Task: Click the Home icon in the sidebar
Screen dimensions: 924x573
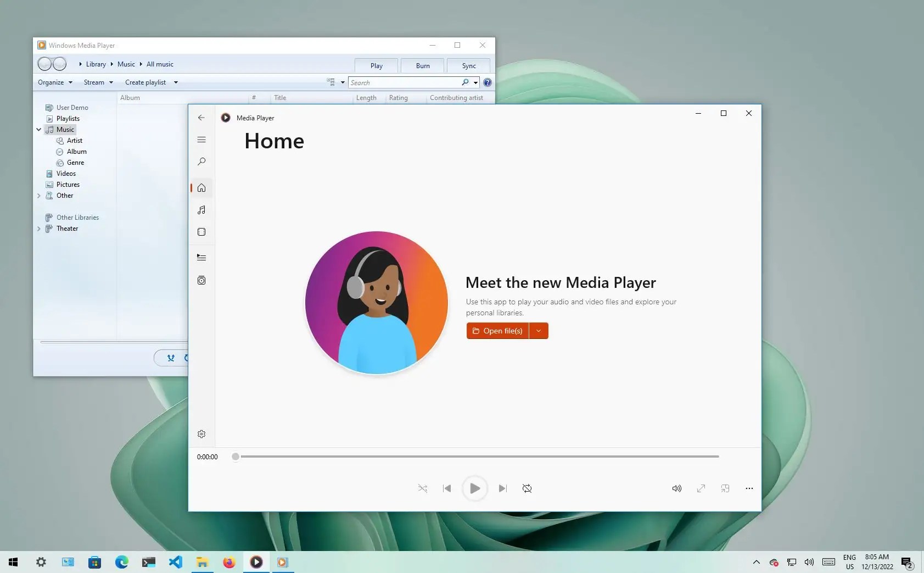Action: [201, 187]
